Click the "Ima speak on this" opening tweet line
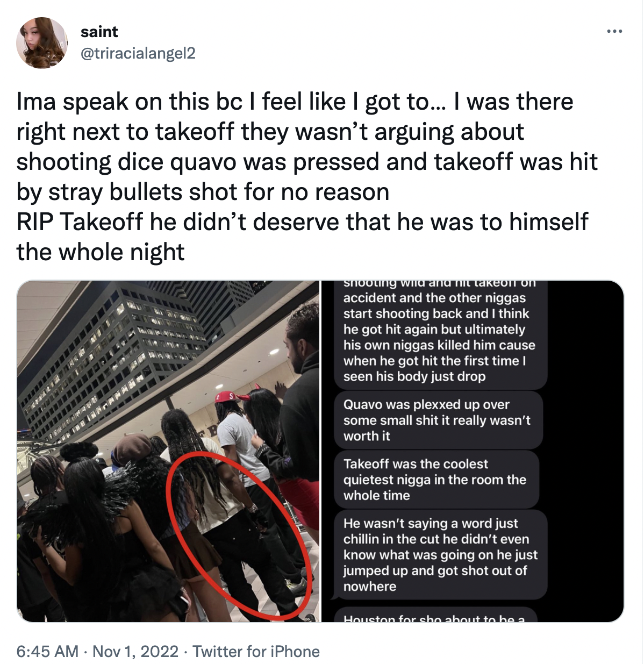The width and height of the screenshot is (644, 664). pos(295,102)
